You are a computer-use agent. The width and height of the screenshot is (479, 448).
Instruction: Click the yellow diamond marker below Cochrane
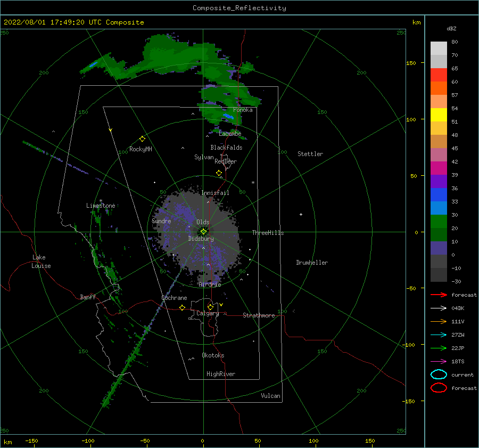pyautogui.click(x=183, y=307)
